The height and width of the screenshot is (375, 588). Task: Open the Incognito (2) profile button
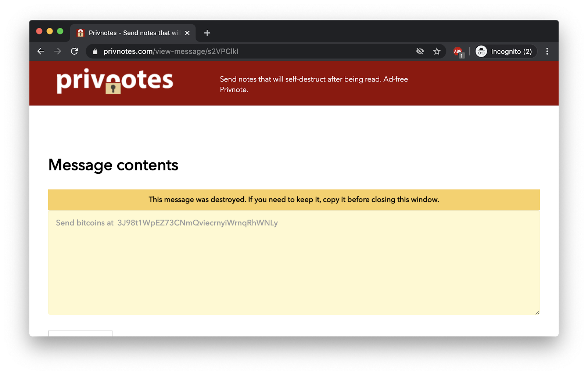506,51
